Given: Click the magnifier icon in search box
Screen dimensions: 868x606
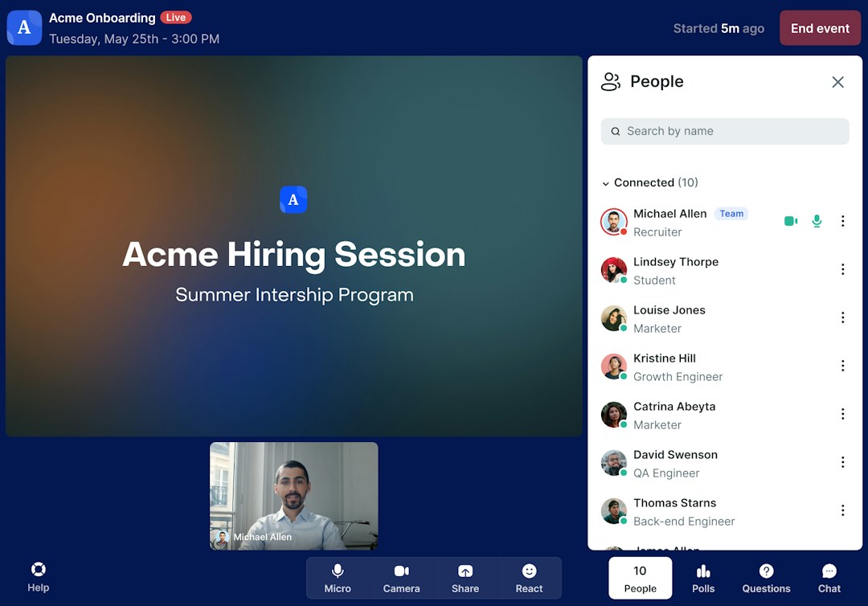Looking at the screenshot, I should (615, 132).
